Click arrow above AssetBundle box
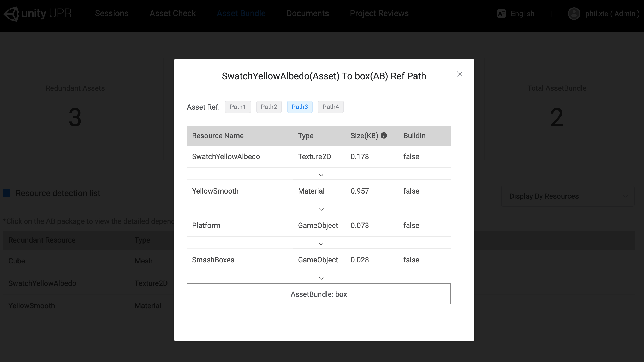644x362 pixels. pyautogui.click(x=321, y=277)
